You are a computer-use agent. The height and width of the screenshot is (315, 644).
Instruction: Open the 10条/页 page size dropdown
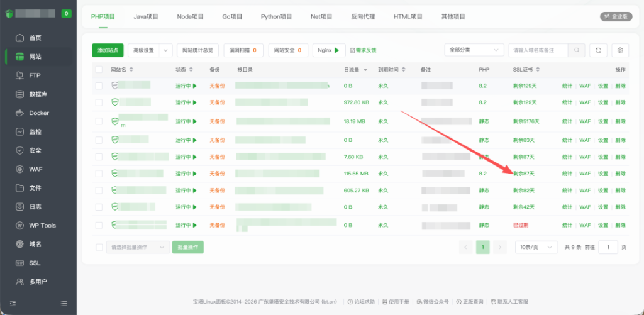[x=536, y=247]
